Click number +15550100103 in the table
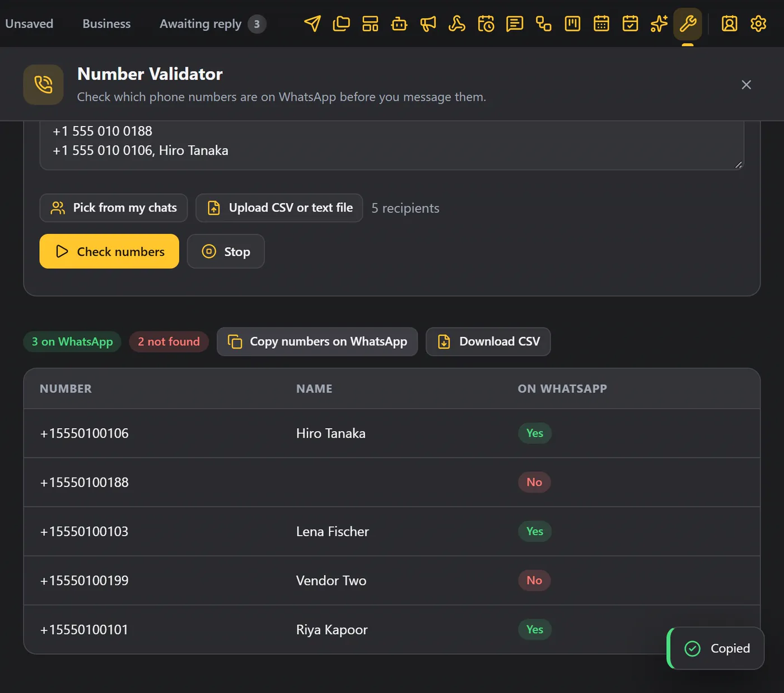This screenshot has height=693, width=784. tap(84, 531)
